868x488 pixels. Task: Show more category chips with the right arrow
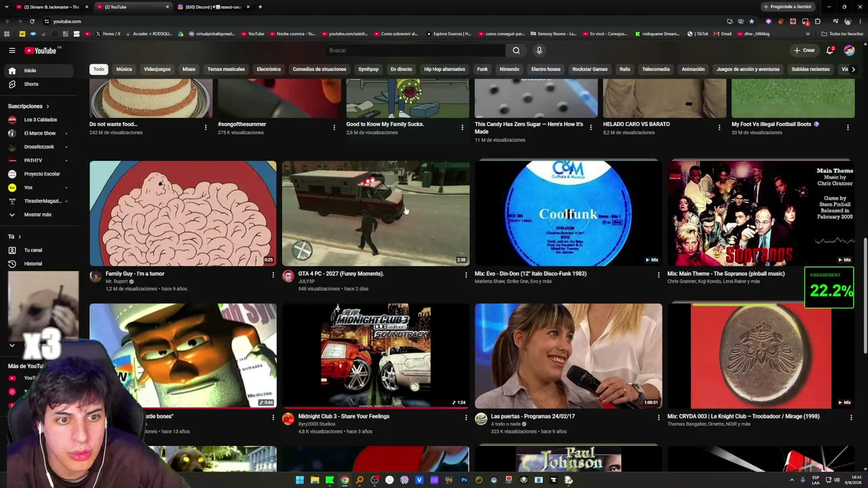(x=852, y=69)
